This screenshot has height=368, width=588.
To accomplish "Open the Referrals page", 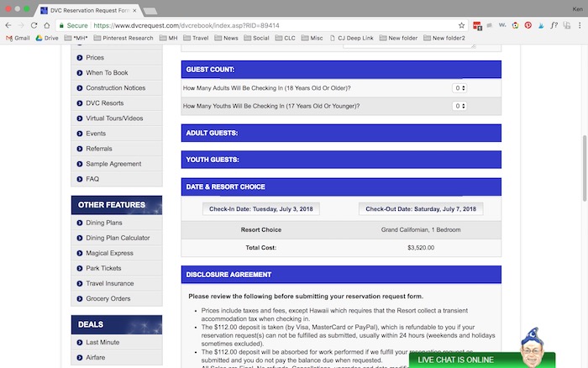I will (x=99, y=149).
